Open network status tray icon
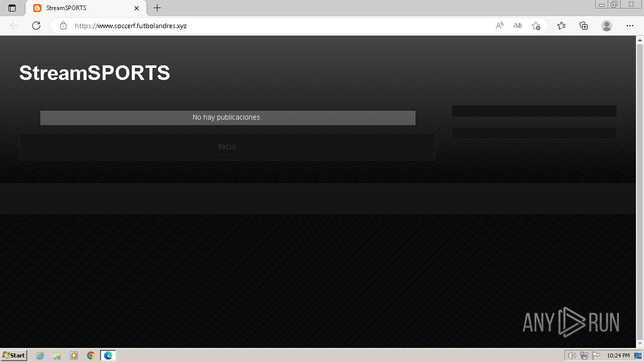Viewport: 644px width, 362px height. pos(584,355)
